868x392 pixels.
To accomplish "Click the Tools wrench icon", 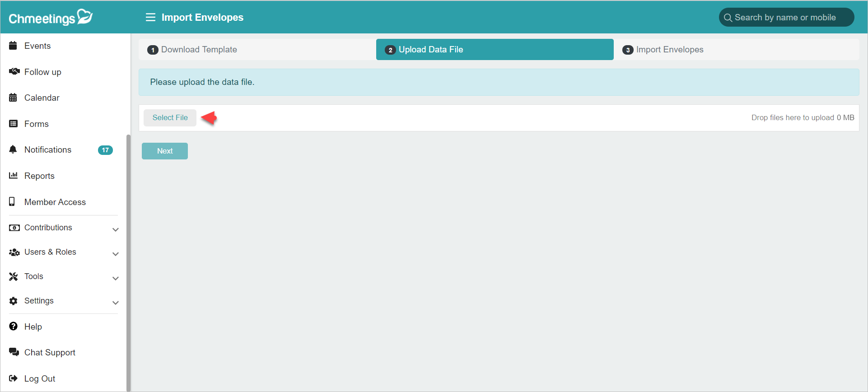I will pyautogui.click(x=14, y=276).
